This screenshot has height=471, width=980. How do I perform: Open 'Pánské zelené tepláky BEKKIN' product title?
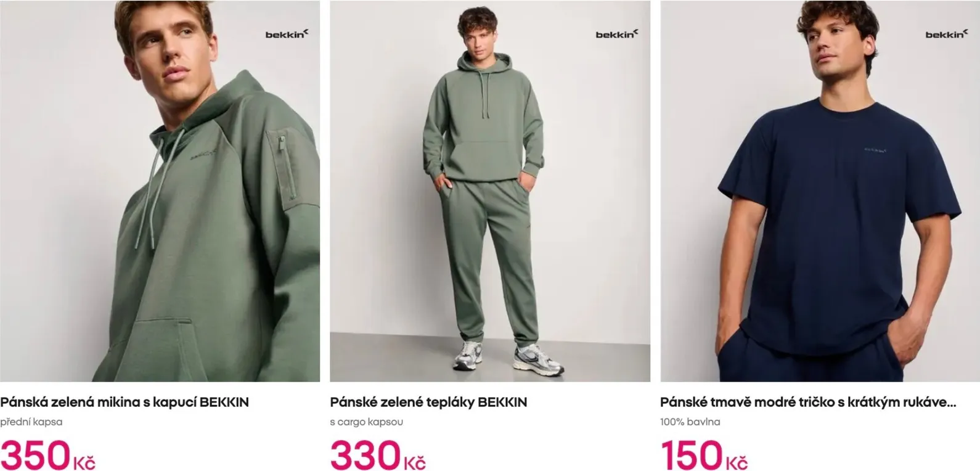pyautogui.click(x=428, y=402)
